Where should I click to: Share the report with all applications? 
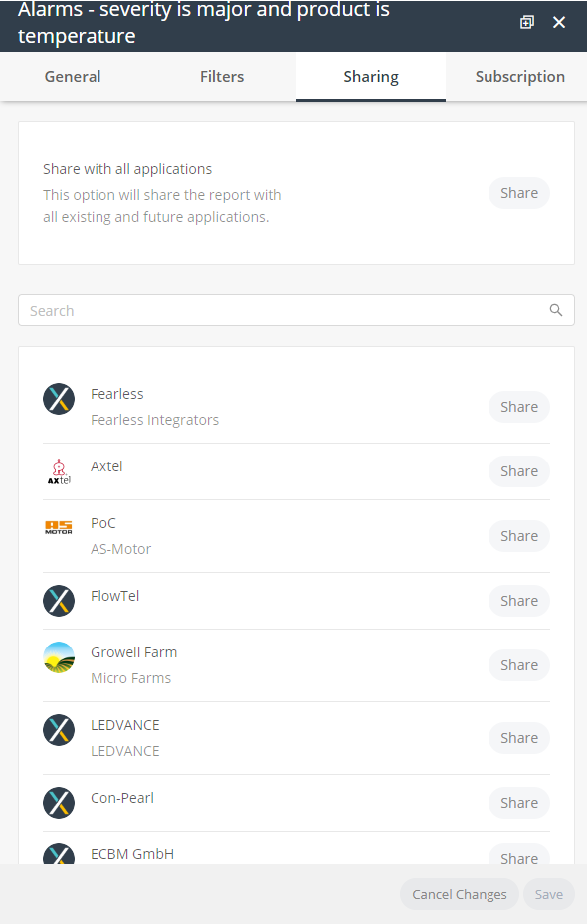click(x=518, y=192)
